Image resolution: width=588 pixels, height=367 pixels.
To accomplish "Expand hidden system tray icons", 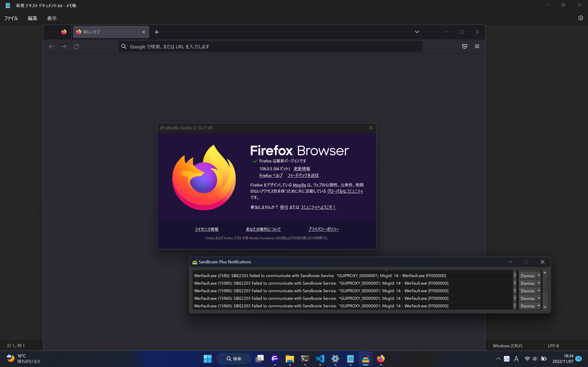I will pos(498,359).
